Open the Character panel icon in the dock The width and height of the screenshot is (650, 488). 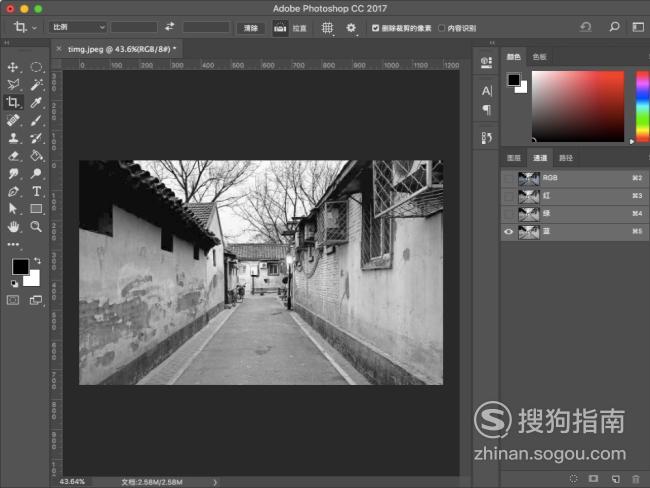(x=487, y=90)
